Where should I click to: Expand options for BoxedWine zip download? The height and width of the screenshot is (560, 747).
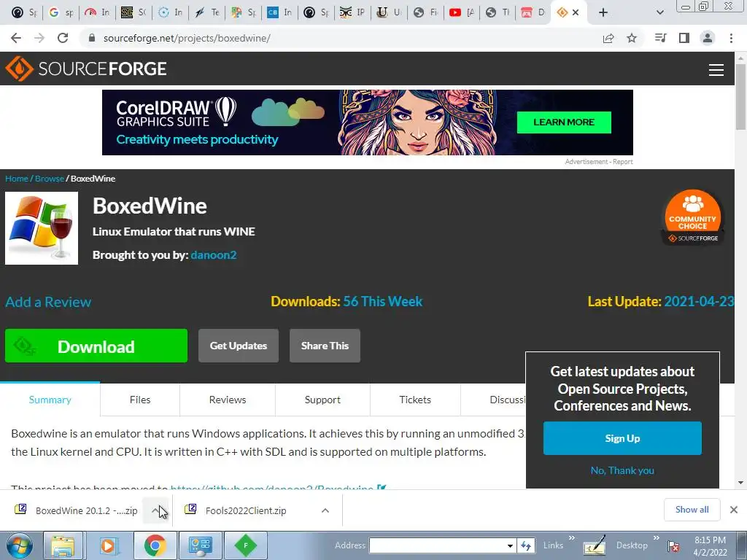coord(155,510)
